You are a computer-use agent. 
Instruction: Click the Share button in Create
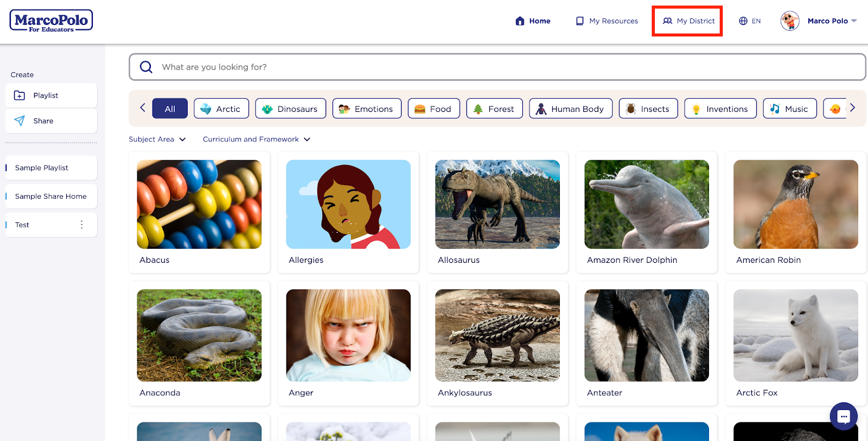[x=51, y=121]
